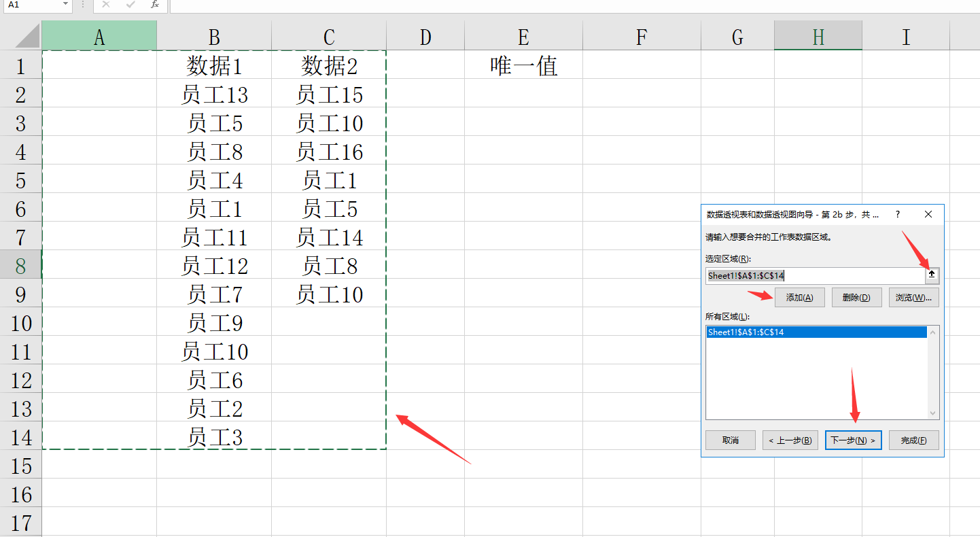
Task: Click cell containing 员工15
Action: coord(329,94)
